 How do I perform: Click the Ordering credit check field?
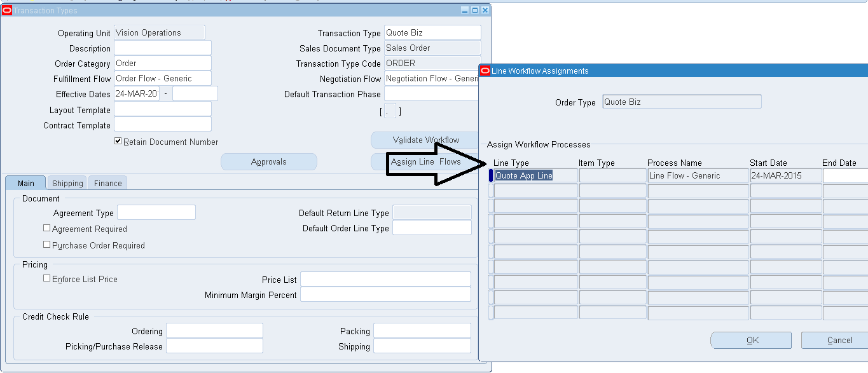pyautogui.click(x=214, y=330)
